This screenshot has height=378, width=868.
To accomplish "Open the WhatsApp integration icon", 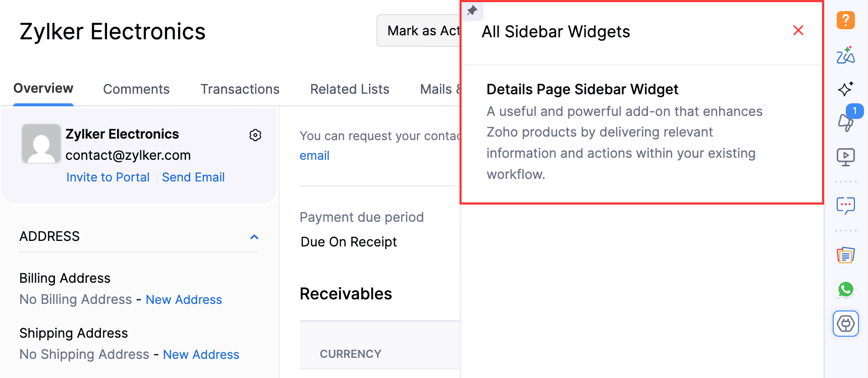I will click(x=846, y=289).
